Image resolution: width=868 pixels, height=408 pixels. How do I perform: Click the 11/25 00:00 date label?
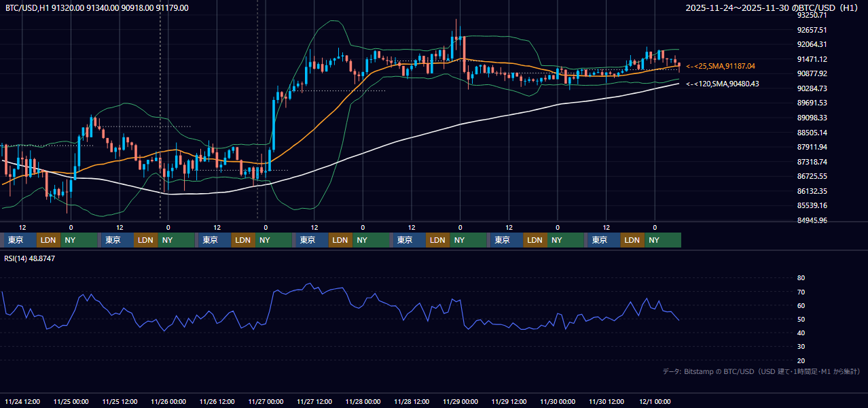coord(71,402)
